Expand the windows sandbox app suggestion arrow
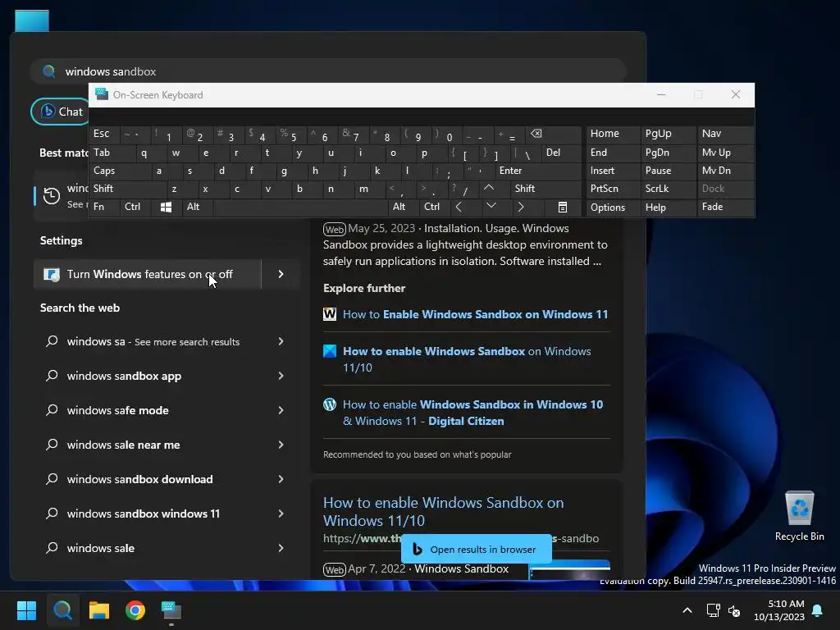Screen dimensions: 840x630 point(281,376)
